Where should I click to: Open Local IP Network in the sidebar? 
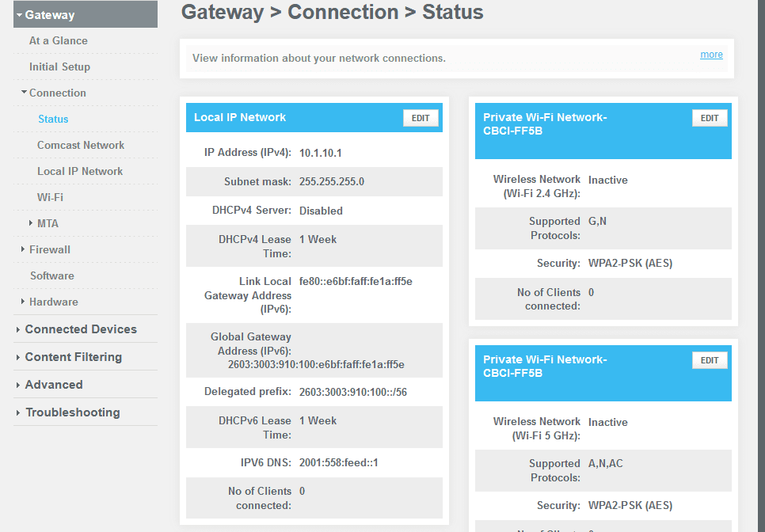pyautogui.click(x=80, y=171)
